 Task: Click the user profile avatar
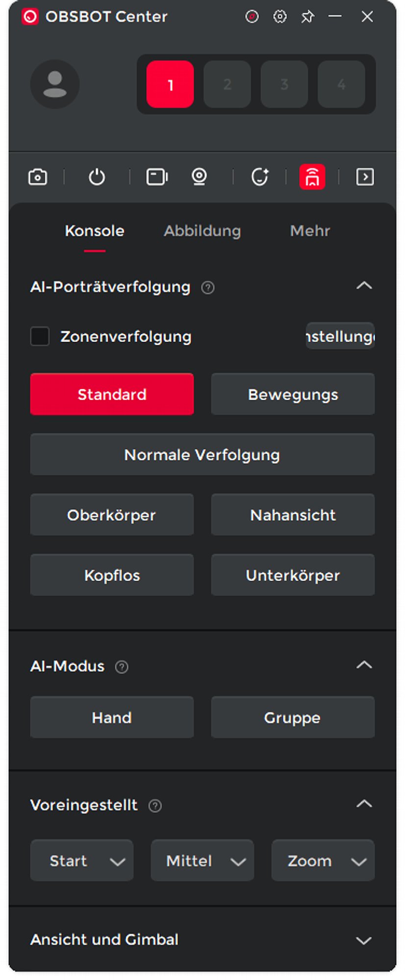click(55, 84)
